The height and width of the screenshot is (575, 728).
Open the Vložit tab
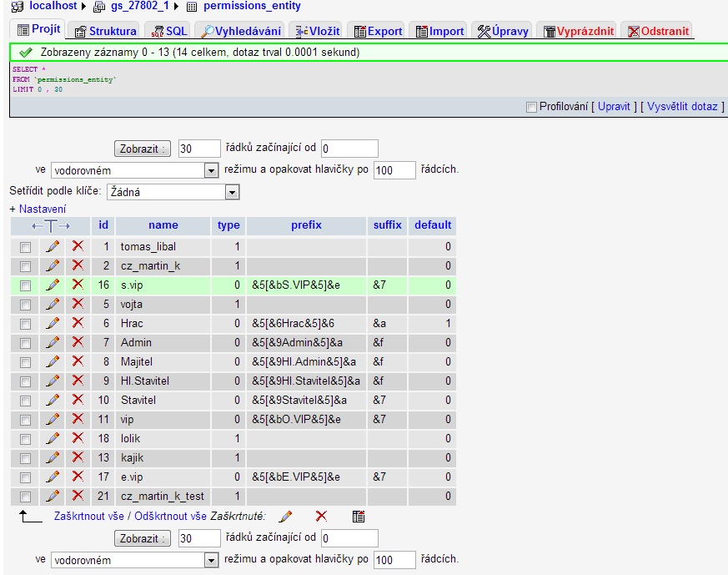coord(316,31)
